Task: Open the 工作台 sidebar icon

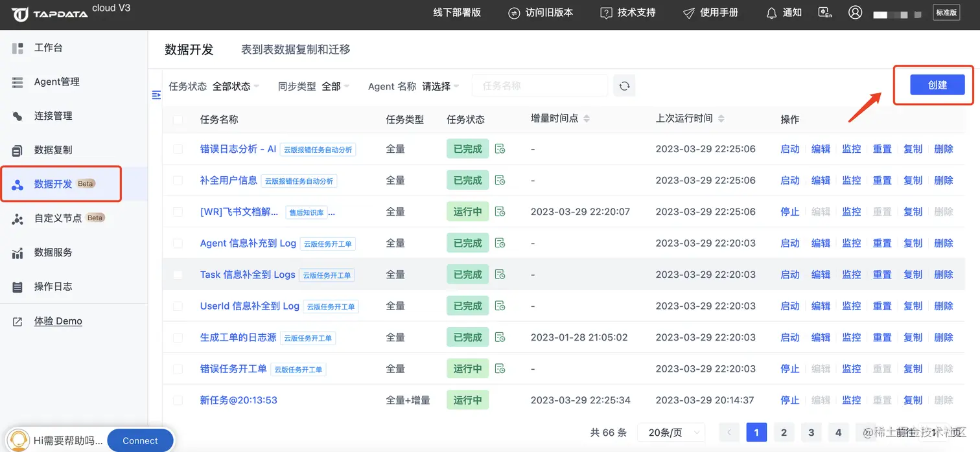Action: click(17, 48)
